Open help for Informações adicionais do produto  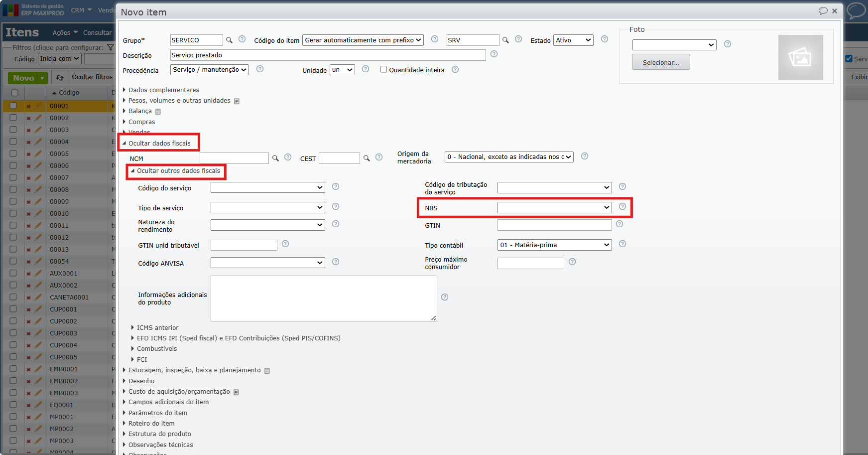pos(445,297)
